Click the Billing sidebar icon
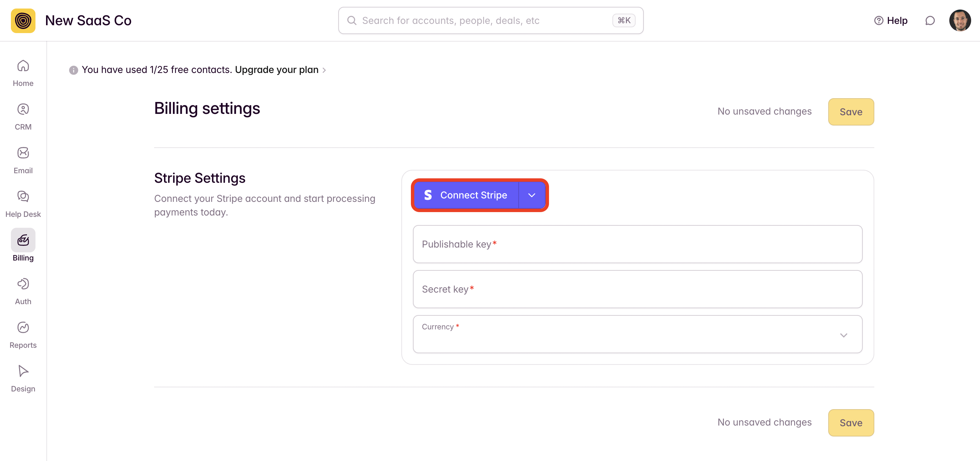980x461 pixels. click(x=23, y=240)
